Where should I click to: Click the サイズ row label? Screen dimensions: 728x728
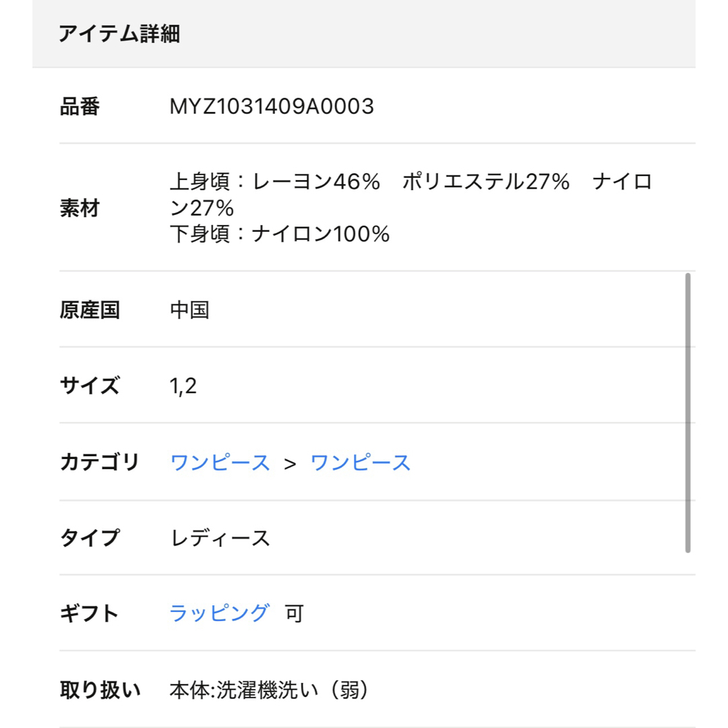[x=90, y=386]
